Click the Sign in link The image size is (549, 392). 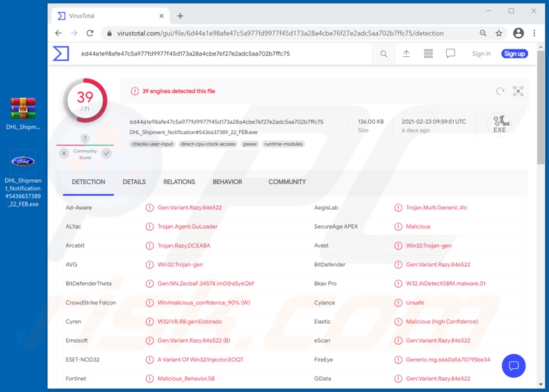point(481,54)
